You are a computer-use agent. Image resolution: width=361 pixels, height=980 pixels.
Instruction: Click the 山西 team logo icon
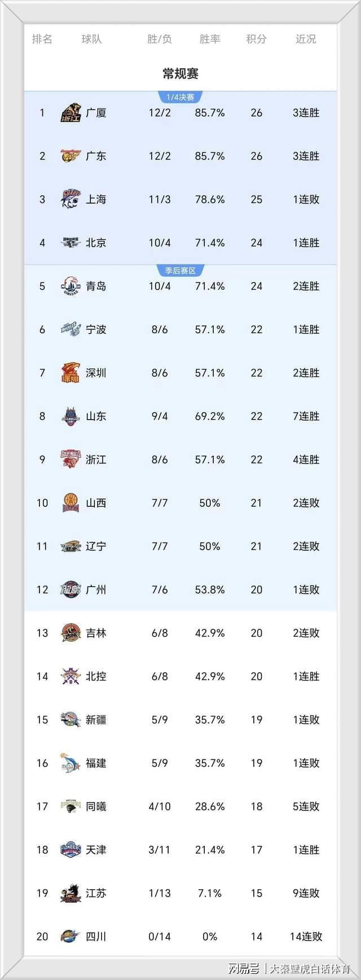(x=71, y=503)
